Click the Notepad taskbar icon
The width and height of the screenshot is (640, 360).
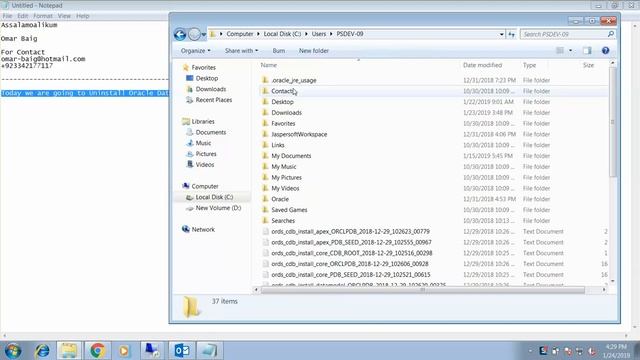(x=209, y=351)
